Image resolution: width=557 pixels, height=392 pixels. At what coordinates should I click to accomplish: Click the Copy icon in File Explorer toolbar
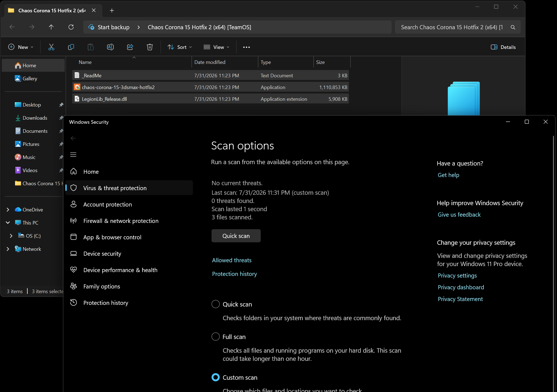pyautogui.click(x=71, y=47)
